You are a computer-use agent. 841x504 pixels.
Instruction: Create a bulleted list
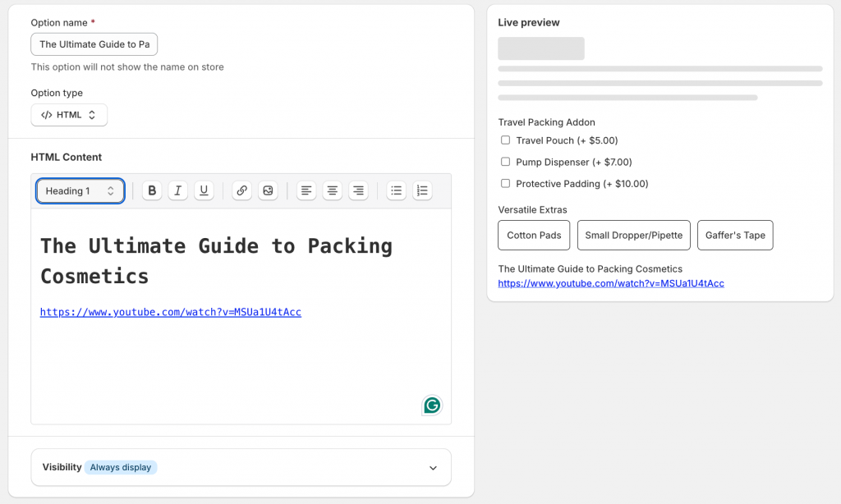coord(396,190)
